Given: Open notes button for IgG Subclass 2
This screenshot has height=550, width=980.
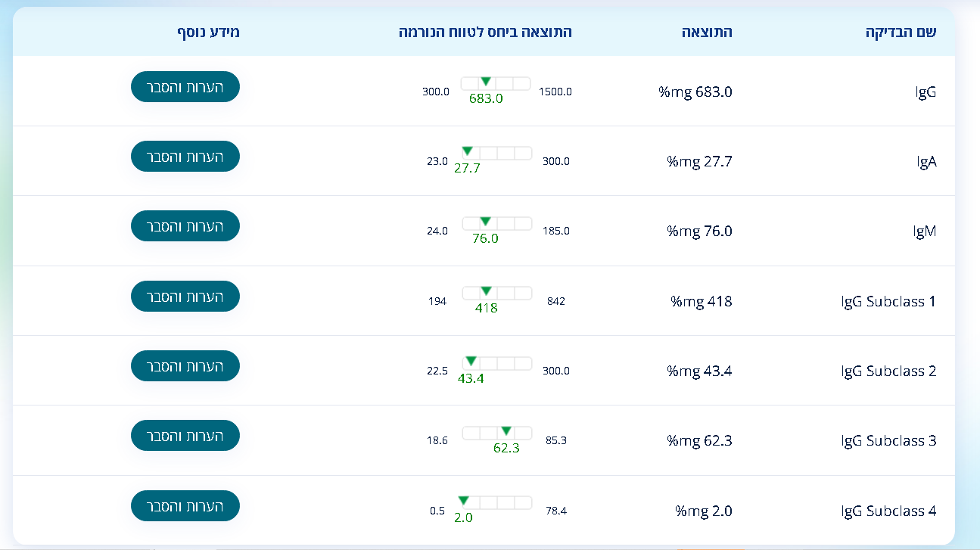Looking at the screenshot, I should [185, 365].
